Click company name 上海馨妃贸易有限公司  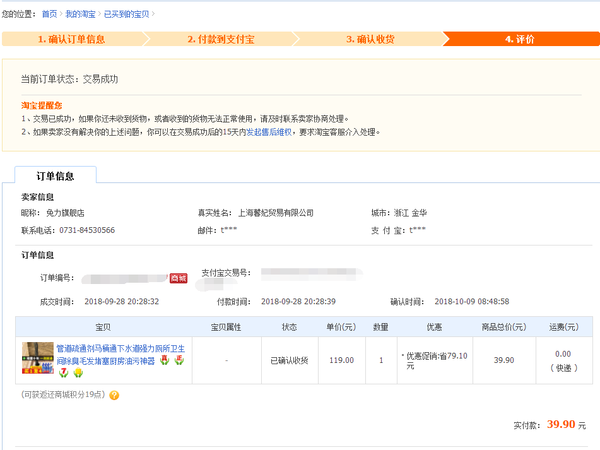(276, 213)
